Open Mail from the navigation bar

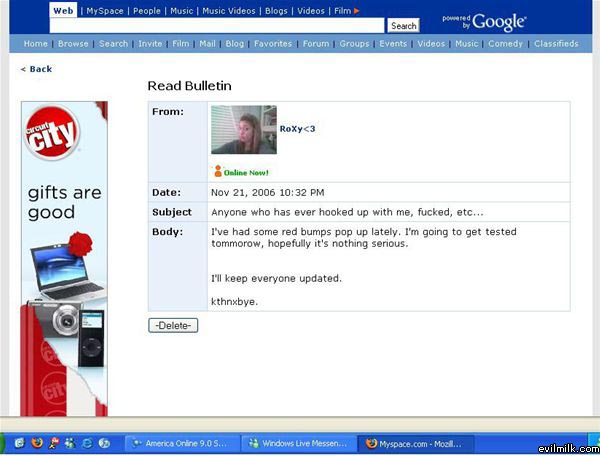click(x=207, y=44)
